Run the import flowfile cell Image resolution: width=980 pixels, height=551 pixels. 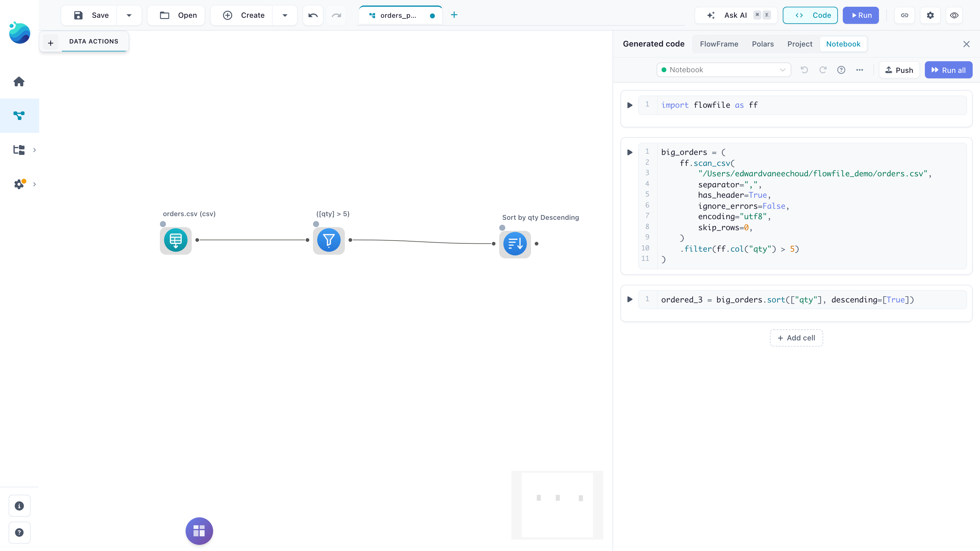point(630,105)
